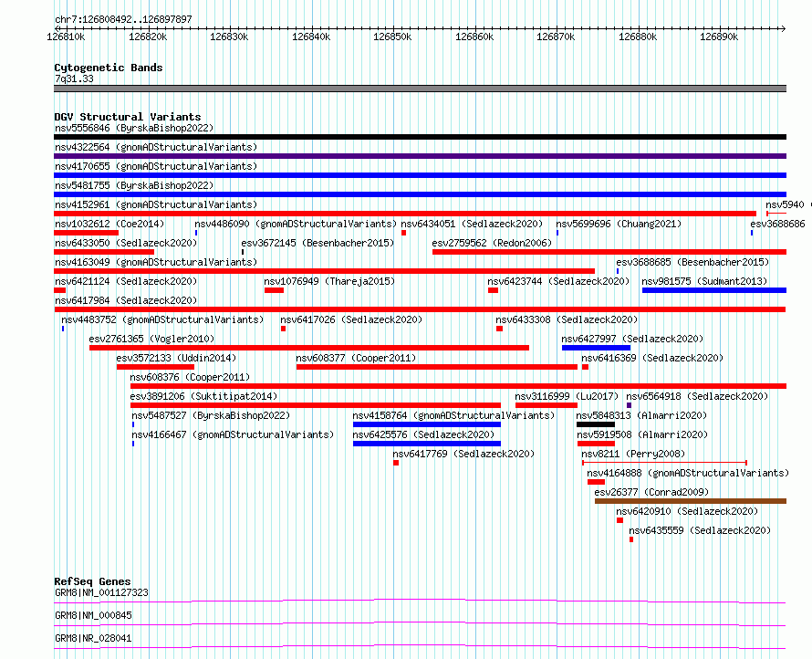
Task: Select nsv6427997 (Sedlazeck2020) label
Action: coord(632,339)
